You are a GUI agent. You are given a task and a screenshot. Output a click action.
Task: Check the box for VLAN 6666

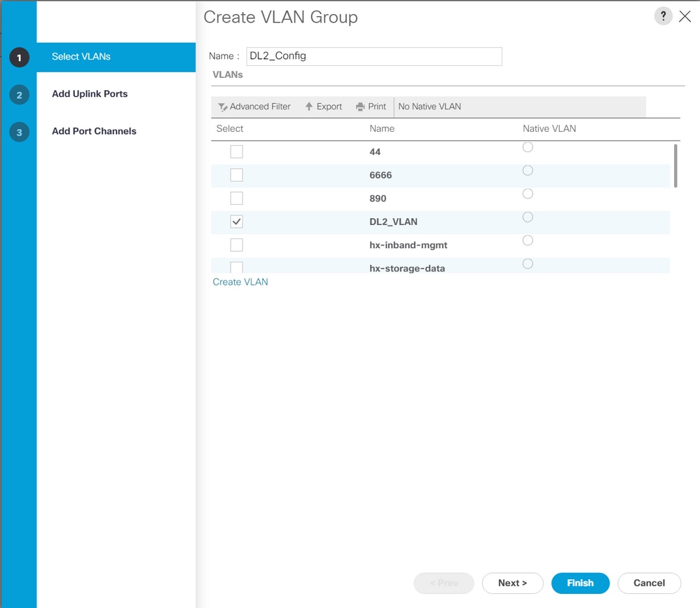[237, 175]
